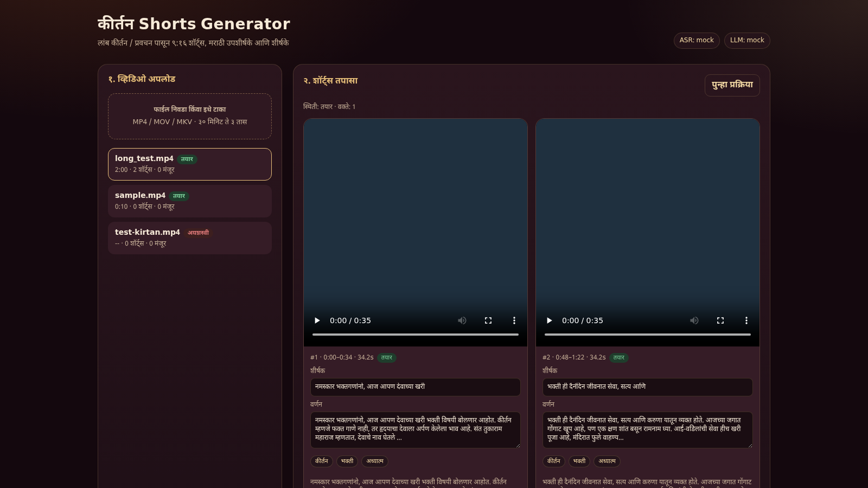Seek along the first video's progress bar

[x=416, y=335]
